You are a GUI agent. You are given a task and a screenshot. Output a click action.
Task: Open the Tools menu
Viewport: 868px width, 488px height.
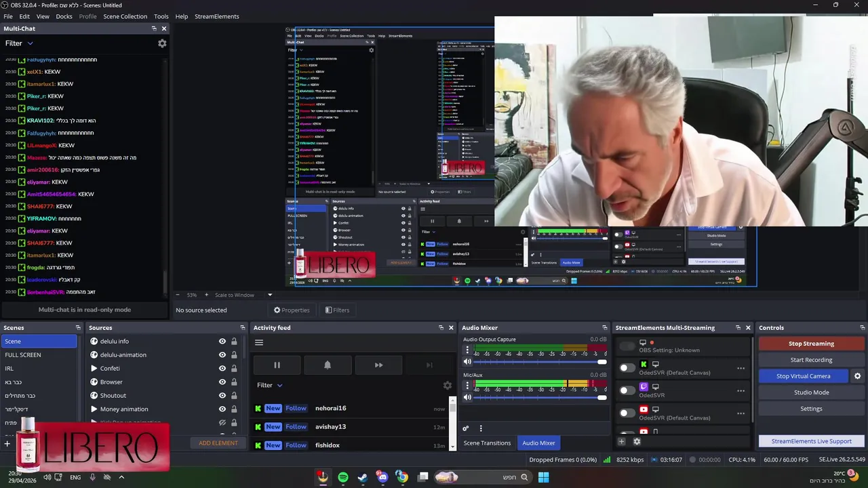click(x=161, y=16)
